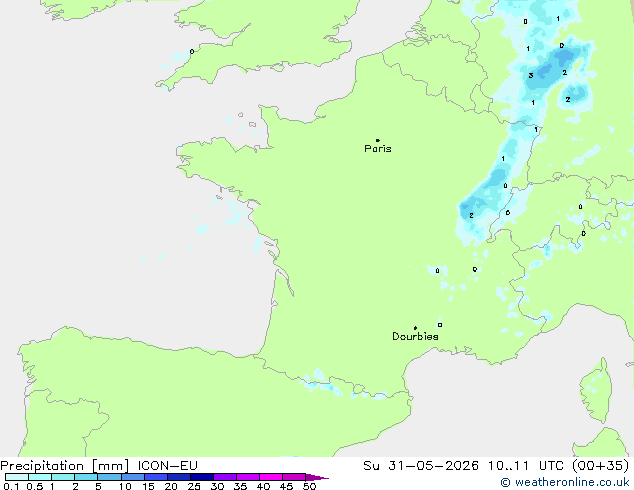This screenshot has height=490, width=634.
Task: Click the 0 value over southwest England
Action: [192, 51]
